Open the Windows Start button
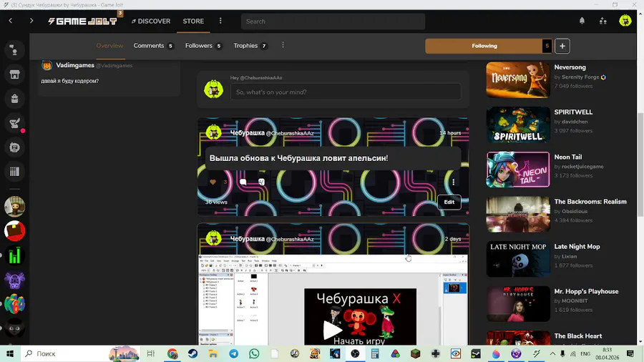The width and height of the screenshot is (644, 362). click(10, 353)
